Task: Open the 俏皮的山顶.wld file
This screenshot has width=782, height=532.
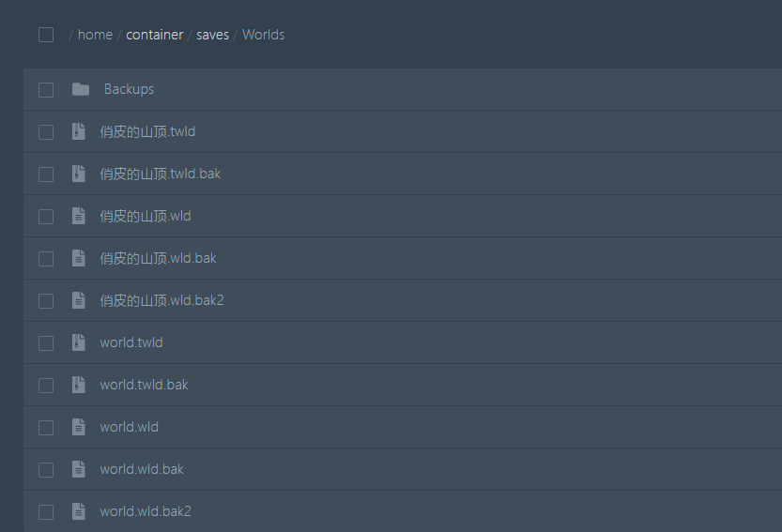Action: (146, 216)
